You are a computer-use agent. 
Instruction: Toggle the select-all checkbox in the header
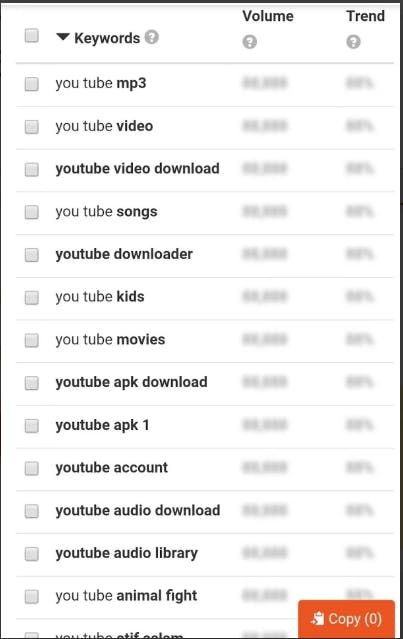(x=32, y=35)
